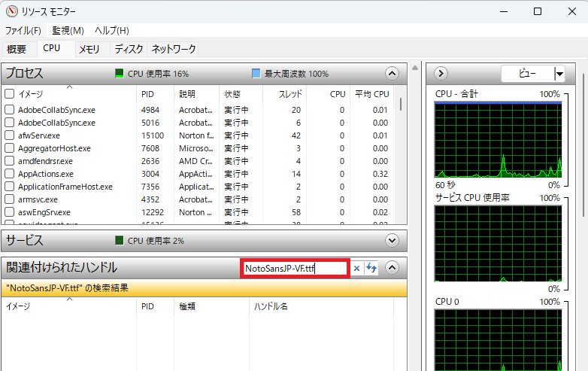Image resolution: width=588 pixels, height=371 pixels.
Task: Open the ディスク tab
Action: 129,49
